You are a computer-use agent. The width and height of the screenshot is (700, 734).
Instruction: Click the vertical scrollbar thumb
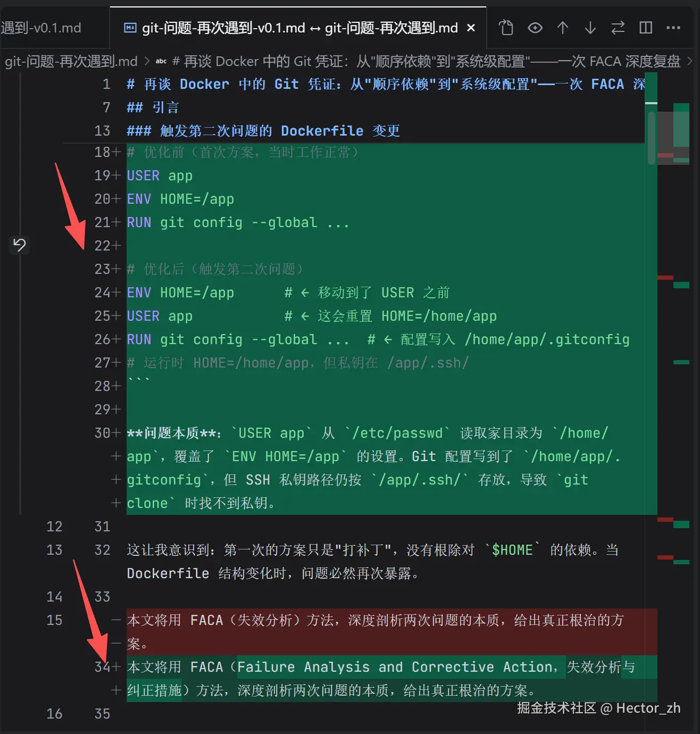click(x=651, y=138)
